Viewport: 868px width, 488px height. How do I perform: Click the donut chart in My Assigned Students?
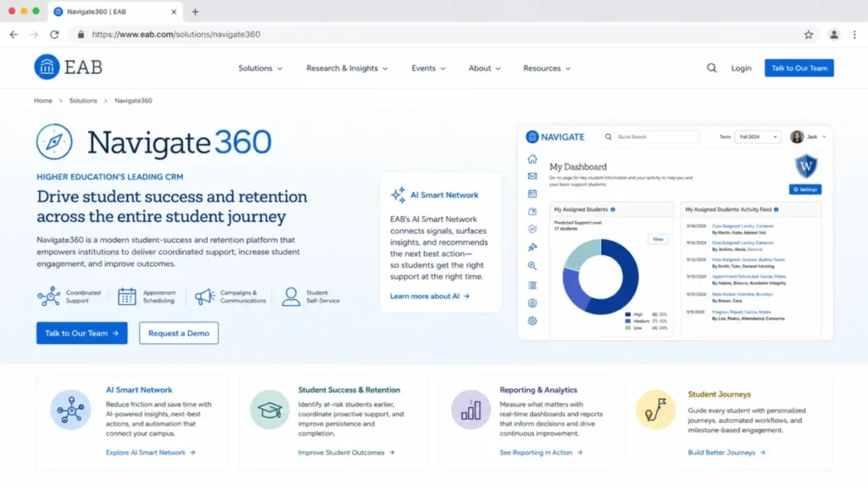(x=600, y=277)
